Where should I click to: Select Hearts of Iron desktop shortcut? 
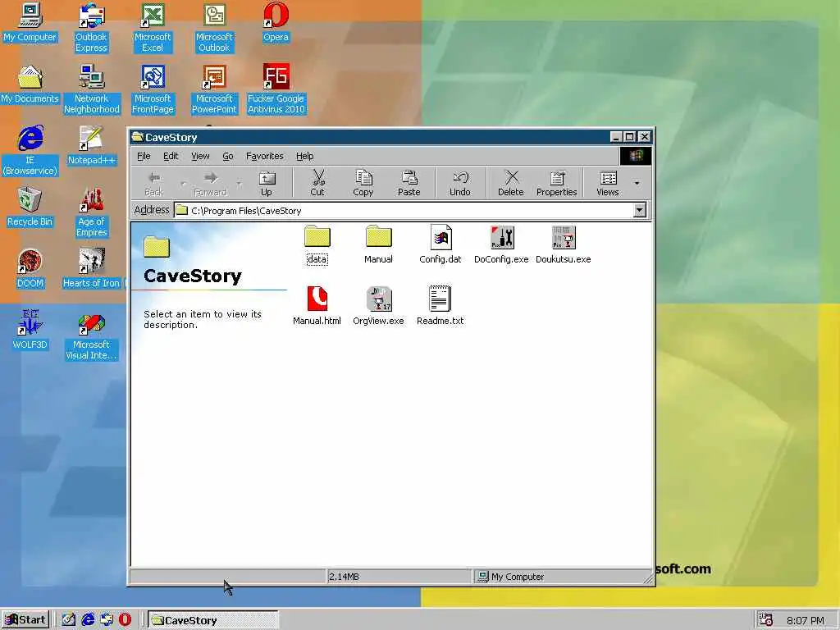[92, 269]
